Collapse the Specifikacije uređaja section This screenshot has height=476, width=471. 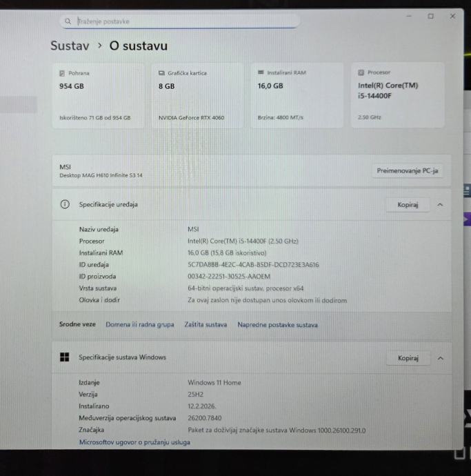pos(440,205)
